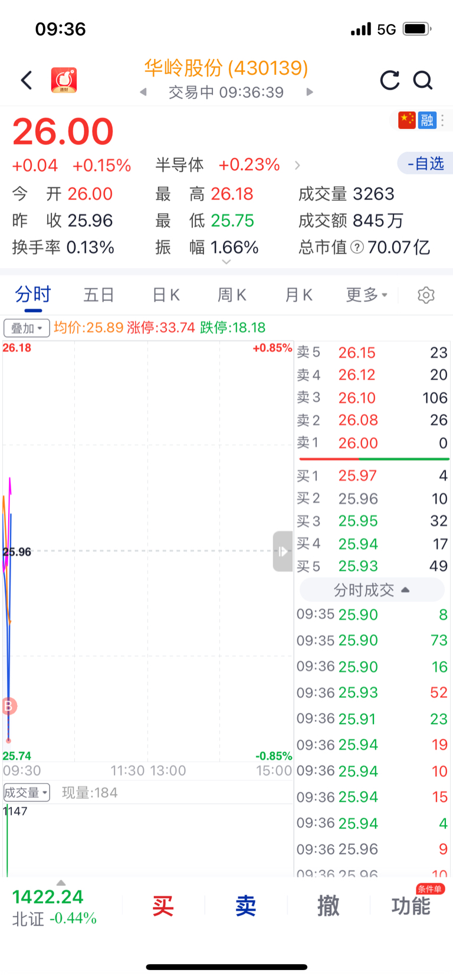Tap the 卖 sell button
This screenshot has width=453, height=980.
[x=246, y=906]
